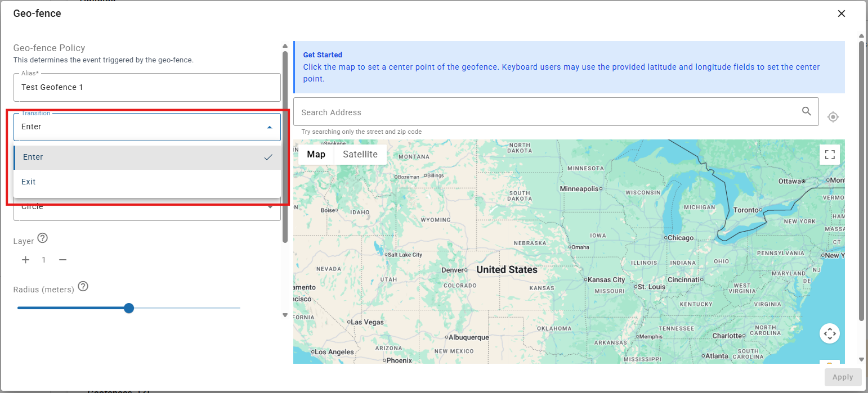Show help for Layer
868x393 pixels.
[43, 238]
